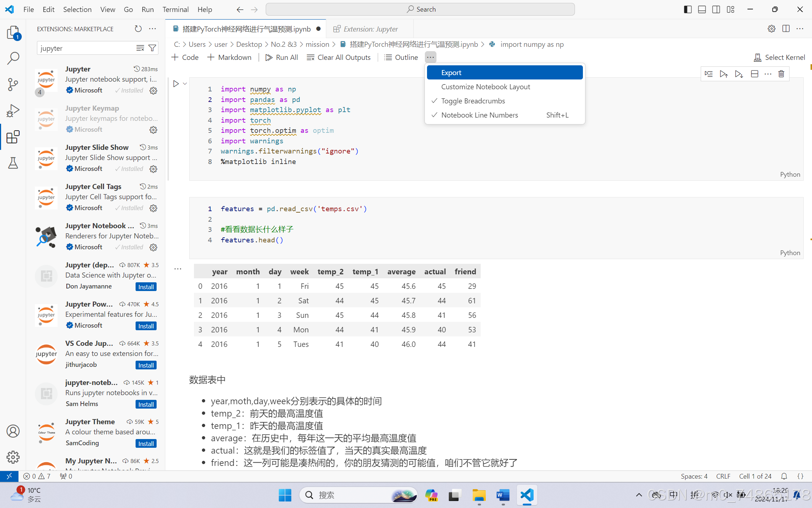Collapse the first code cell chevron
812x508 pixels.
[x=185, y=83]
